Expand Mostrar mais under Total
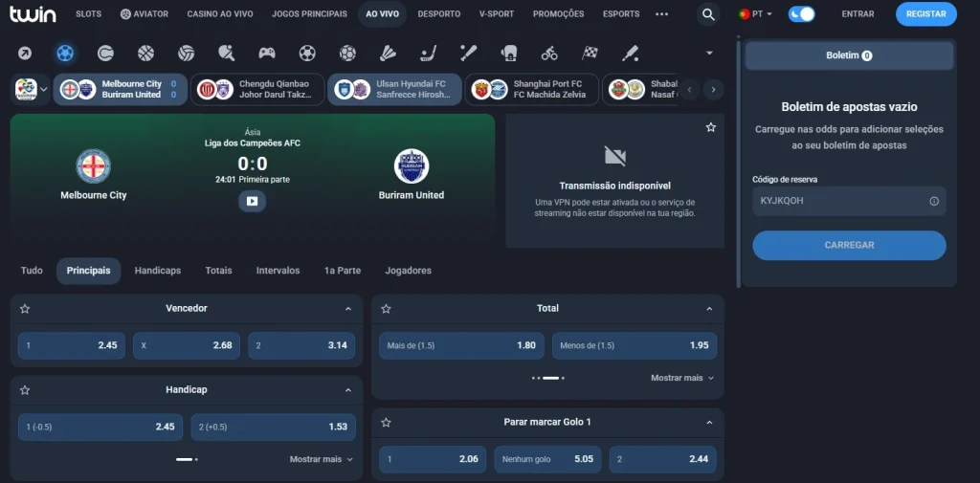Viewport: 980px width, 483px height. click(682, 378)
